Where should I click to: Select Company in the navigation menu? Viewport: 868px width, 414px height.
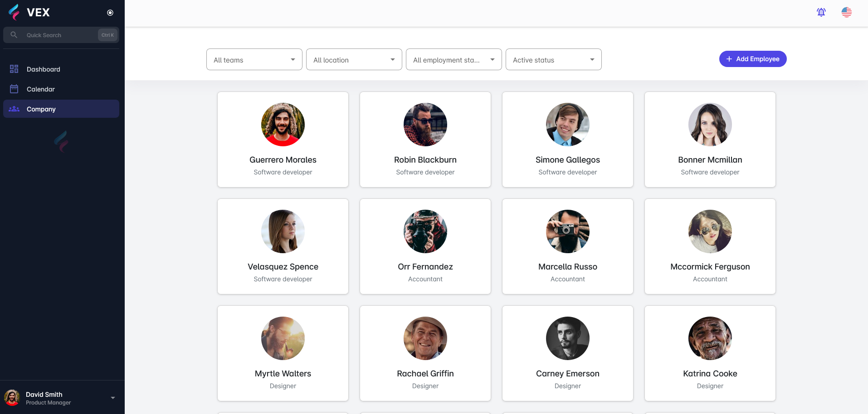(41, 109)
